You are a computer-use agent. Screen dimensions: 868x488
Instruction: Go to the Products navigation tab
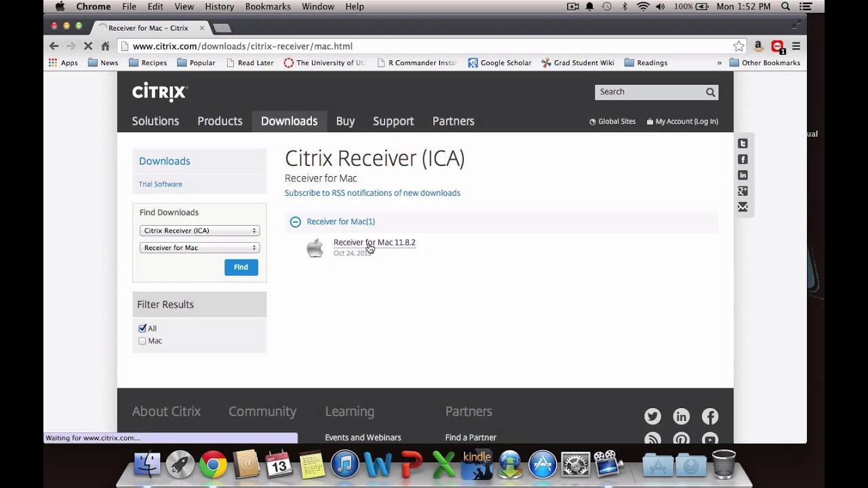click(x=220, y=121)
